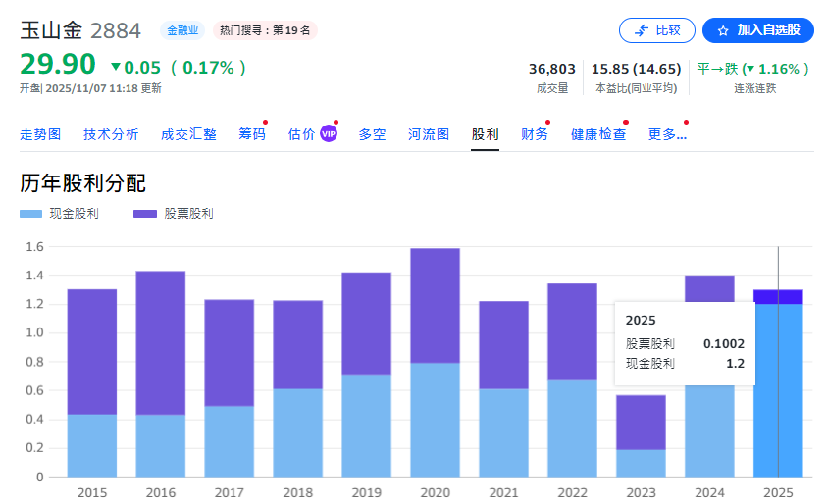Click the 36,803 成交量 value

click(552, 69)
